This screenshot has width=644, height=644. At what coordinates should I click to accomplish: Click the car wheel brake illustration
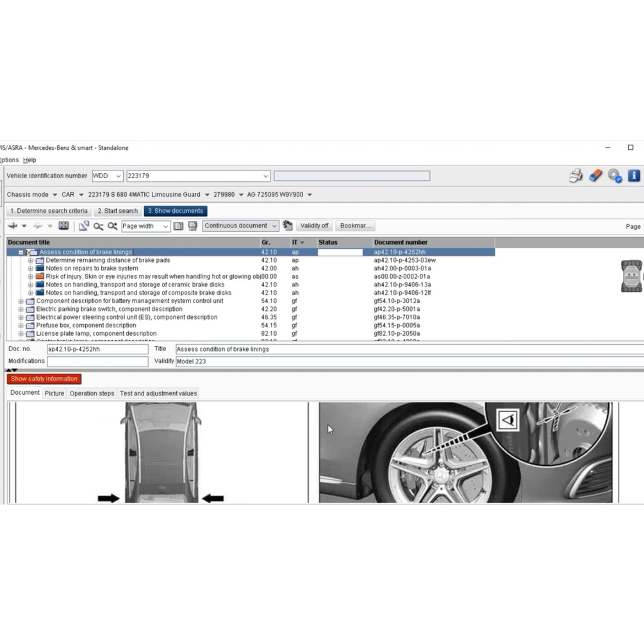coord(465,452)
